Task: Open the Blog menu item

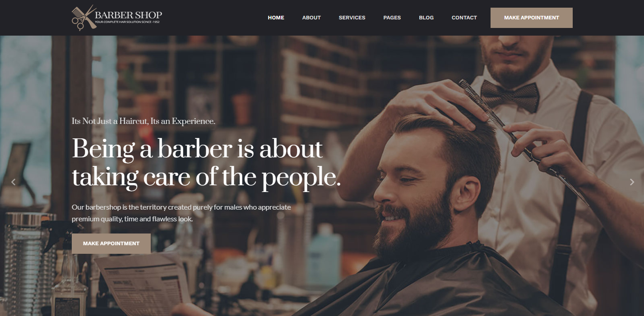Action: click(x=426, y=18)
